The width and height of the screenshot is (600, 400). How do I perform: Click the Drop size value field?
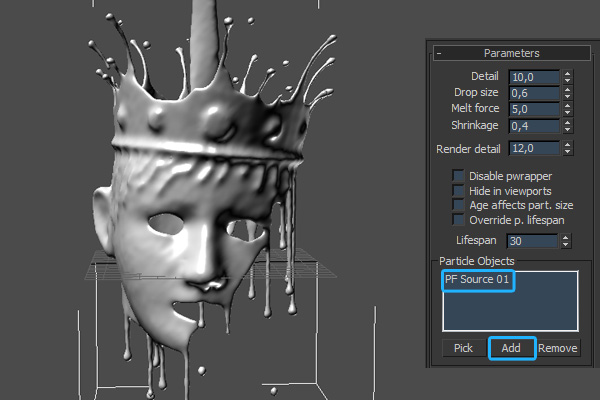533,93
